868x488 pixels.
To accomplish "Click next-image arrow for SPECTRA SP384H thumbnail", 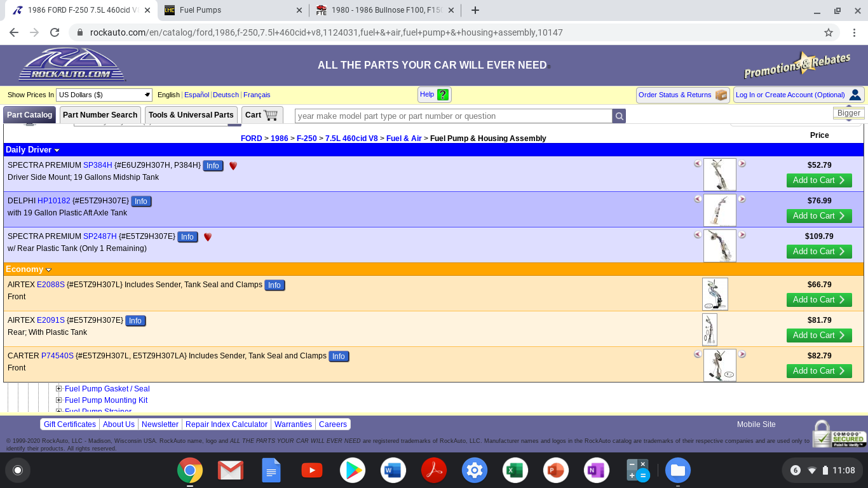I will pyautogui.click(x=742, y=164).
